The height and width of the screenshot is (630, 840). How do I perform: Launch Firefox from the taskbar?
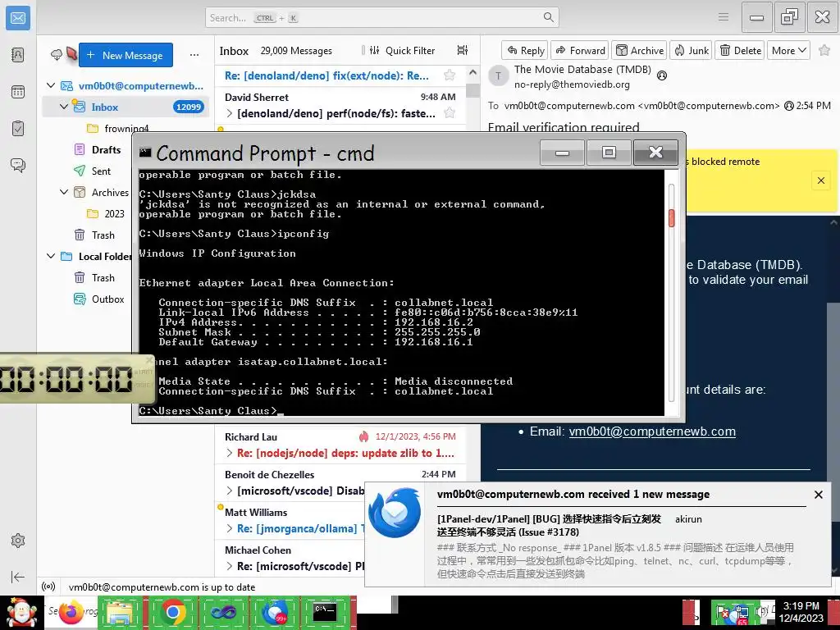click(x=71, y=612)
